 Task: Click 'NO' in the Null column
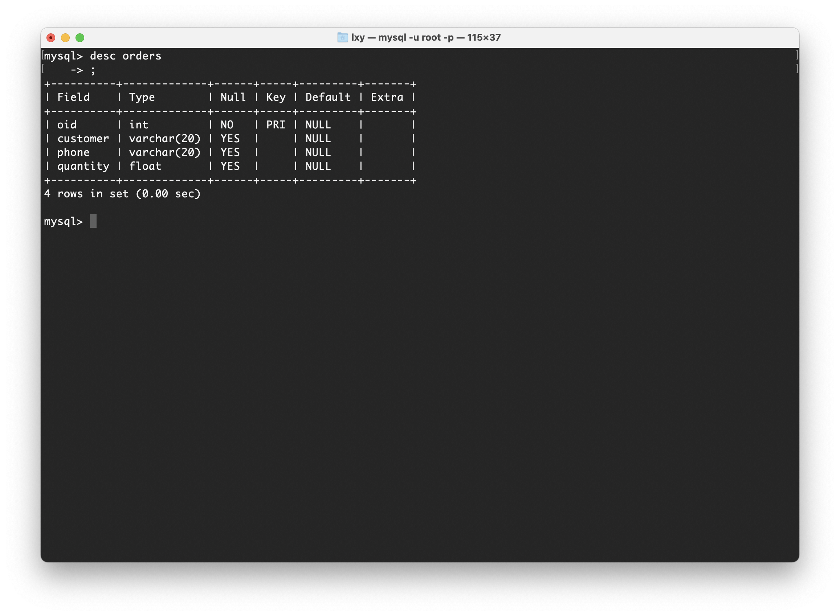coord(227,125)
